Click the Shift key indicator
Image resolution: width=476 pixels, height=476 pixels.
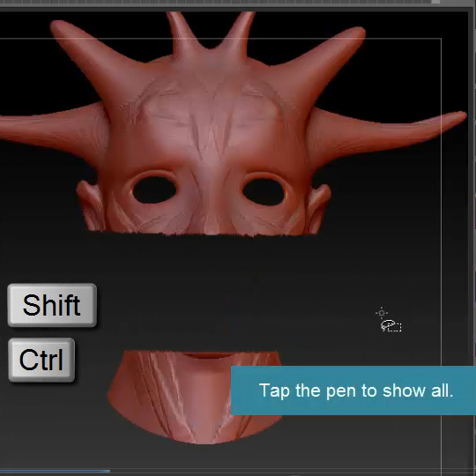52,305
